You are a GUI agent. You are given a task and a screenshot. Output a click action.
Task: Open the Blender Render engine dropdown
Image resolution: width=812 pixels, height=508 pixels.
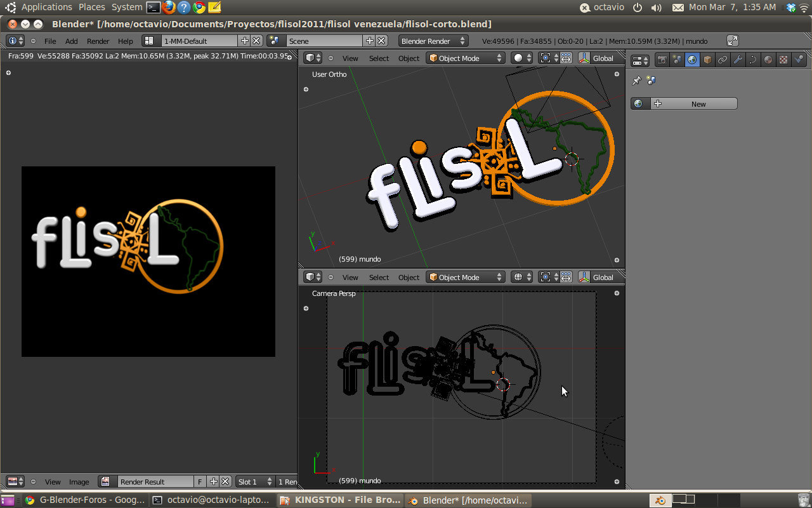433,41
